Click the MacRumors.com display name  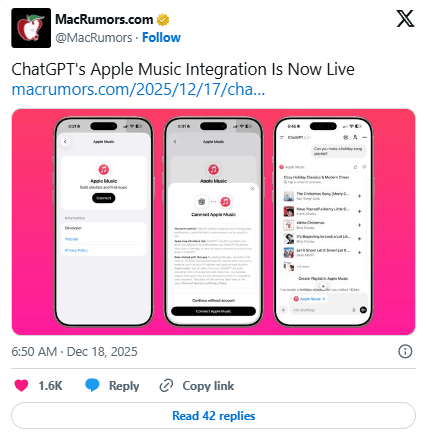[x=104, y=20]
